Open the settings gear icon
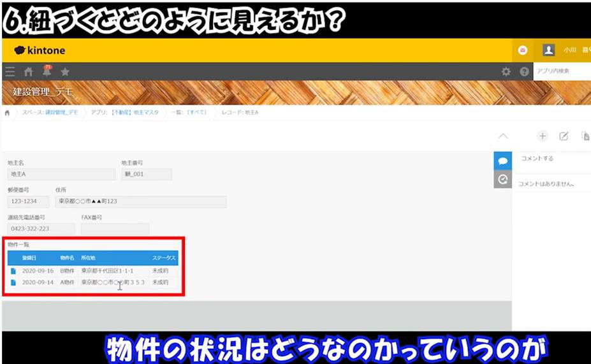 [x=506, y=72]
